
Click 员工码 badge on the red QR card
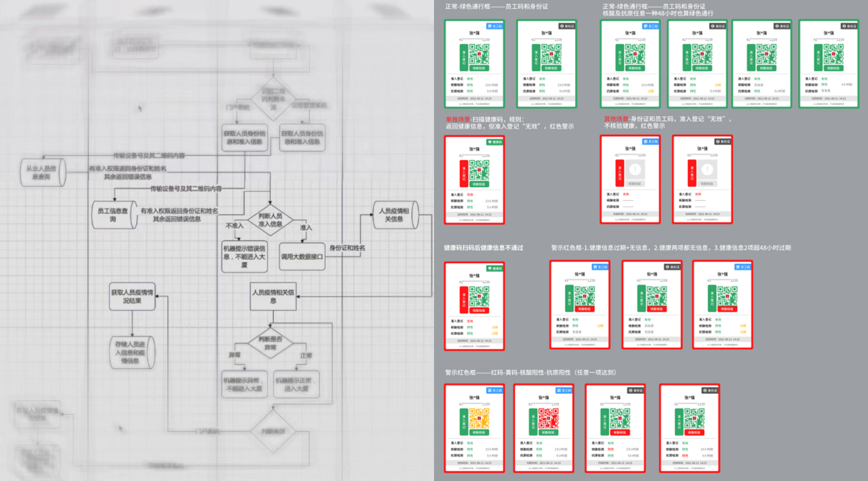click(x=564, y=390)
